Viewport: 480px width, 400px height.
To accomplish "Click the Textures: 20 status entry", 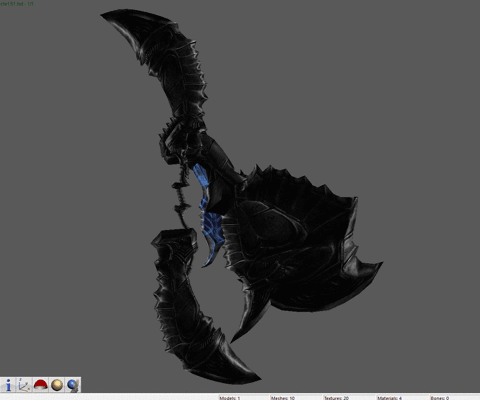I will [336, 398].
